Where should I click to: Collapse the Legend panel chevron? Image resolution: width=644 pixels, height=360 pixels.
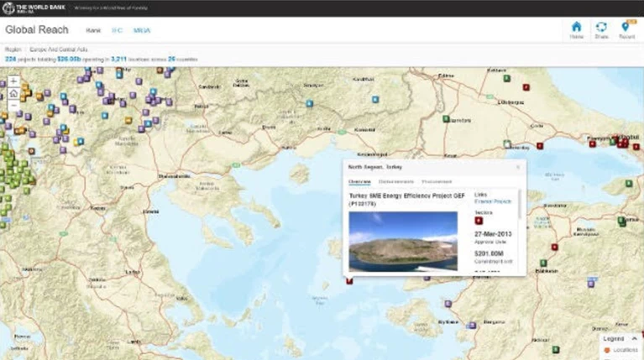(634, 339)
